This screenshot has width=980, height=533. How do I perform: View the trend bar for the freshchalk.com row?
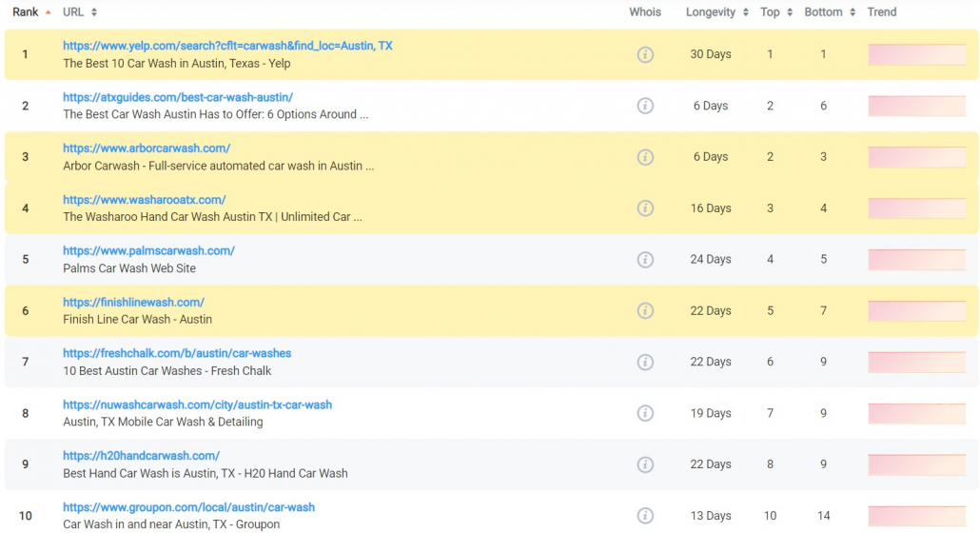pos(917,362)
